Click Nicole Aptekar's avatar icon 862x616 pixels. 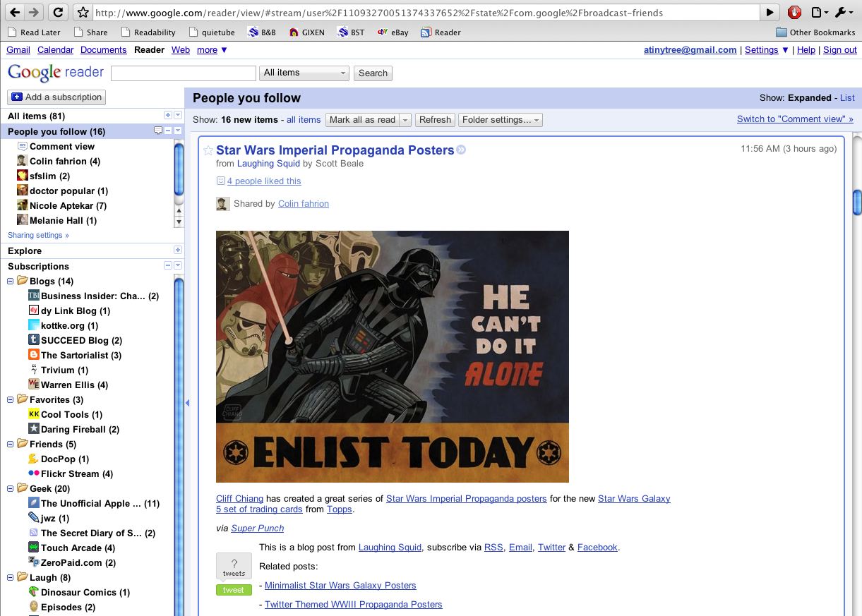(x=23, y=205)
